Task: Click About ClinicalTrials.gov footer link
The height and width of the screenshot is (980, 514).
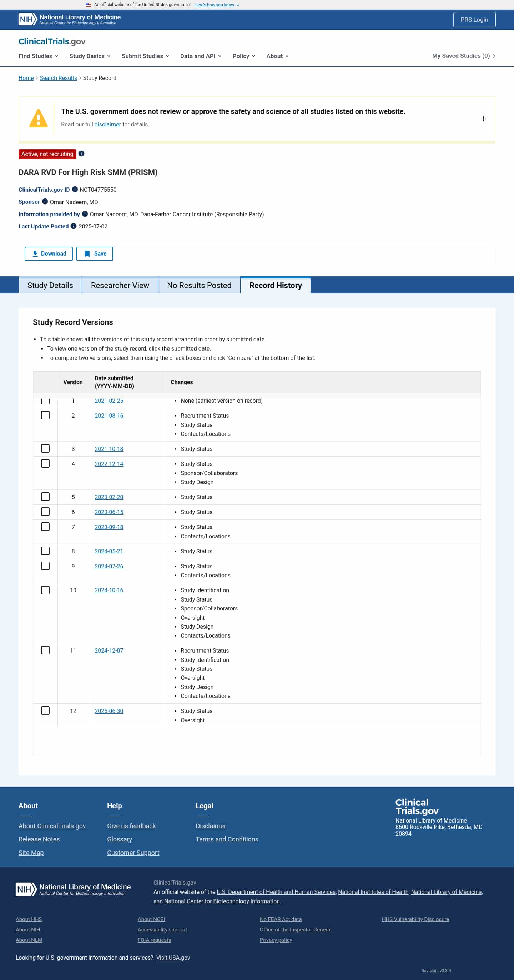Action: pos(52,826)
